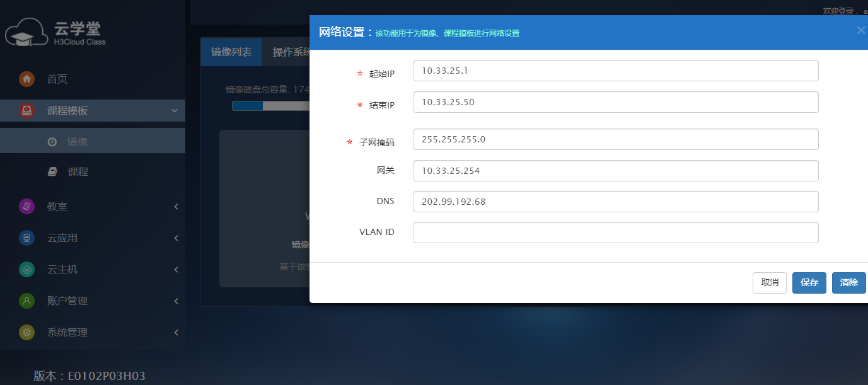The image size is (868, 385).
Task: Click the 欢迎登录 text at top
Action: click(x=840, y=11)
